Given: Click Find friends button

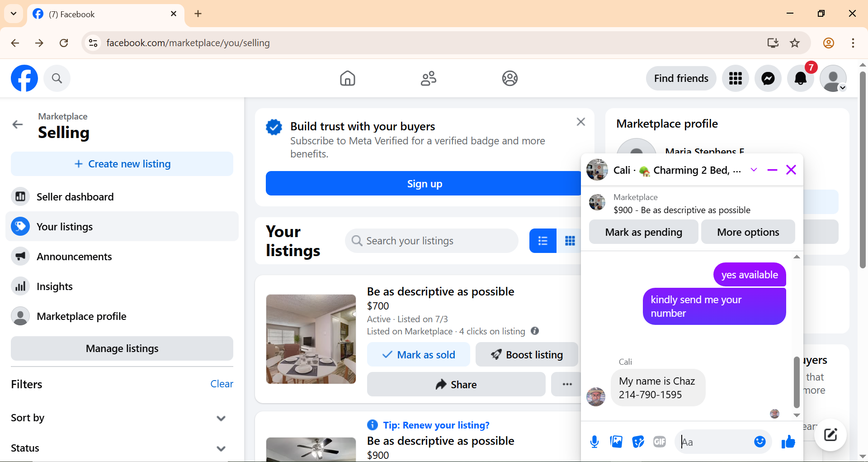Looking at the screenshot, I should pos(681,78).
